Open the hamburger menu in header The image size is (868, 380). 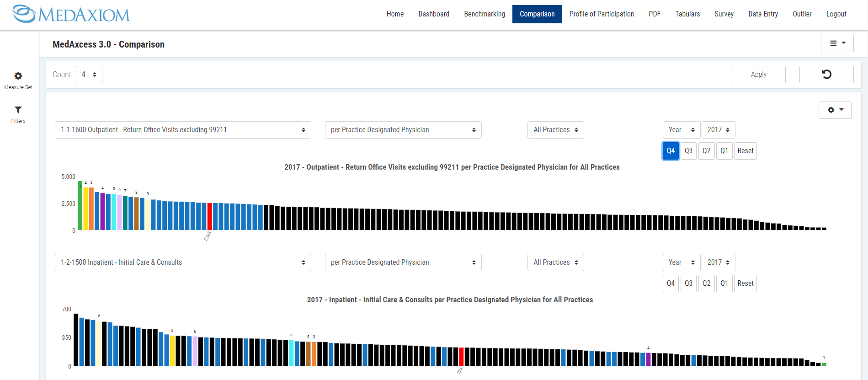(837, 43)
